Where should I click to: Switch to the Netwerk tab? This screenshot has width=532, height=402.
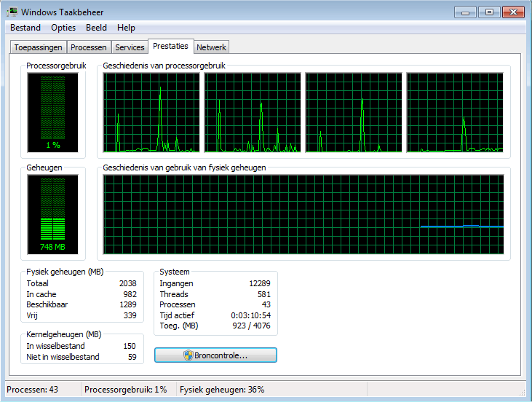point(211,47)
